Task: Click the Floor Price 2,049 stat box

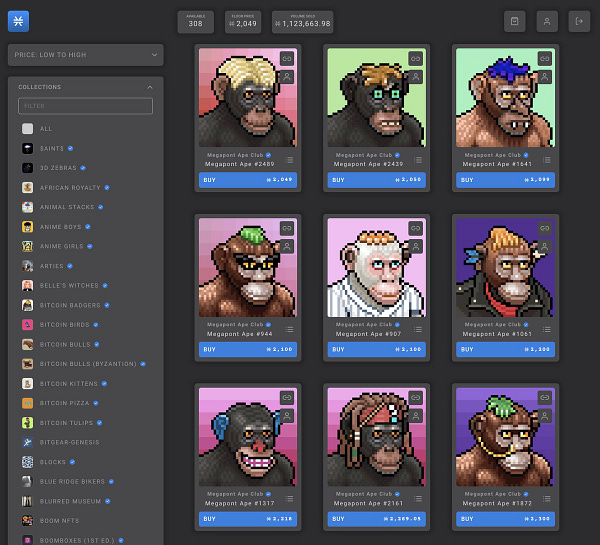Action: coord(243,22)
